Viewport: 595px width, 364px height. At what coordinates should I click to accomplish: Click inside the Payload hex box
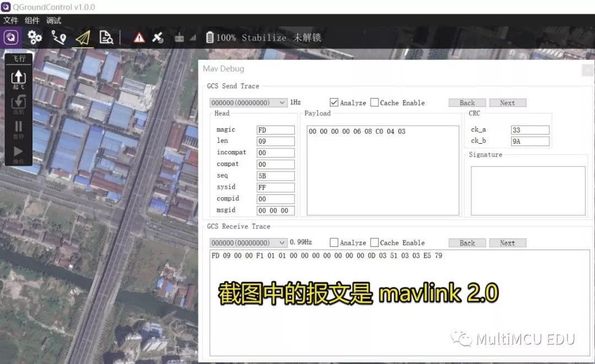pyautogui.click(x=383, y=171)
